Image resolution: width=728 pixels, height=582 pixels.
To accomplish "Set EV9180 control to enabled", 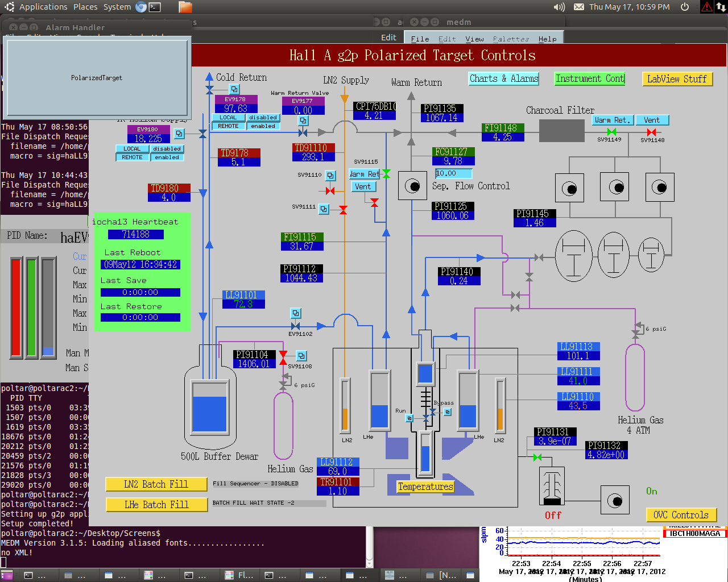I will point(167,157).
